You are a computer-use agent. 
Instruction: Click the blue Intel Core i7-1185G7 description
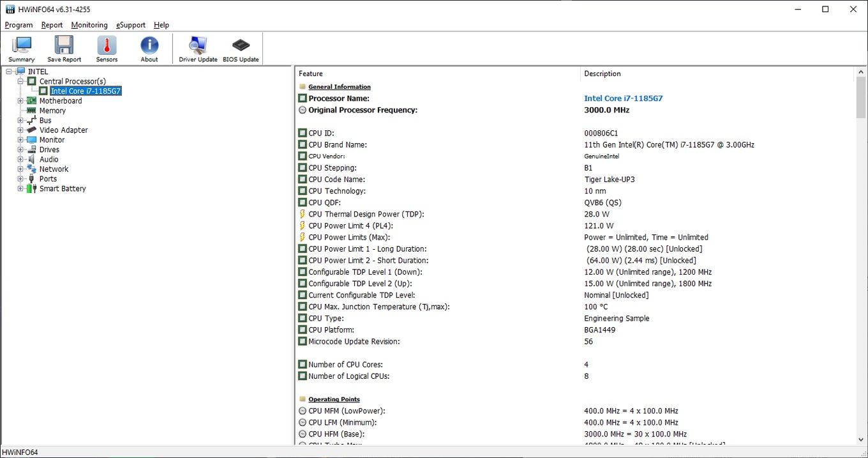(x=624, y=98)
